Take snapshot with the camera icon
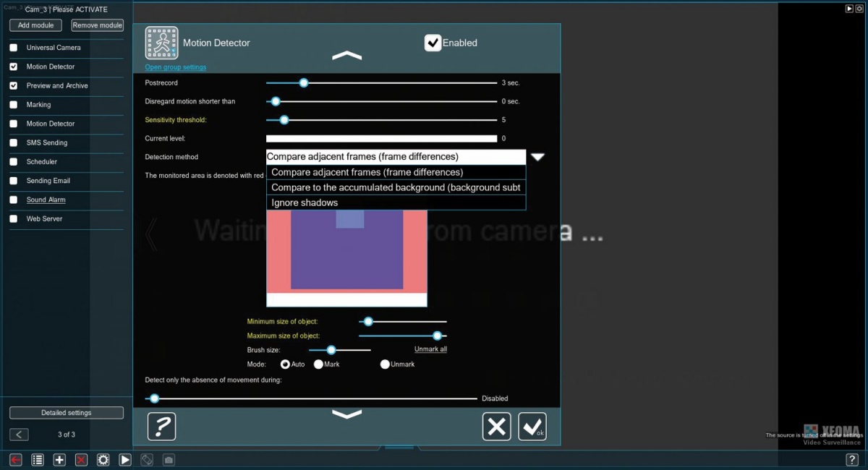 [x=169, y=460]
